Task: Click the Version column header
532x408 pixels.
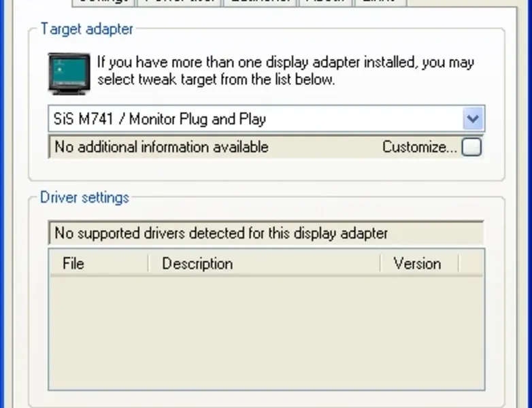Action: (x=418, y=264)
